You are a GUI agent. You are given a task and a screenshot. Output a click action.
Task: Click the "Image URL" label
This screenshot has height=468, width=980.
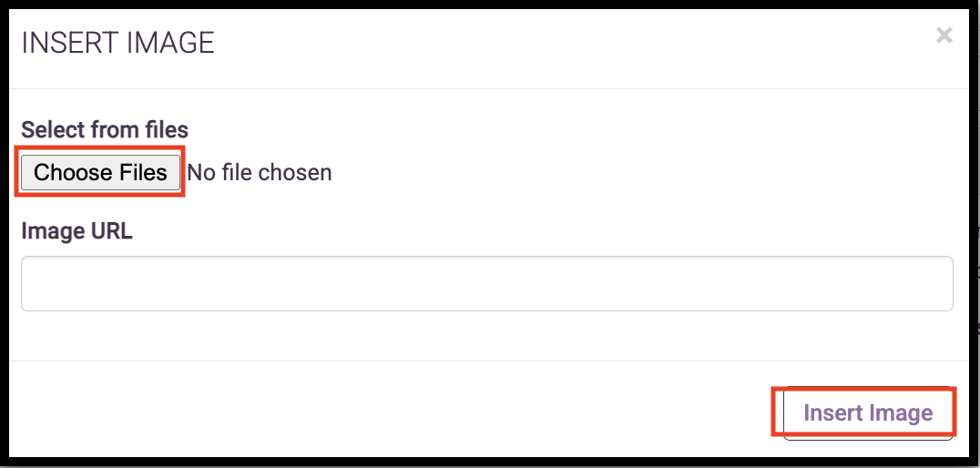(x=77, y=231)
